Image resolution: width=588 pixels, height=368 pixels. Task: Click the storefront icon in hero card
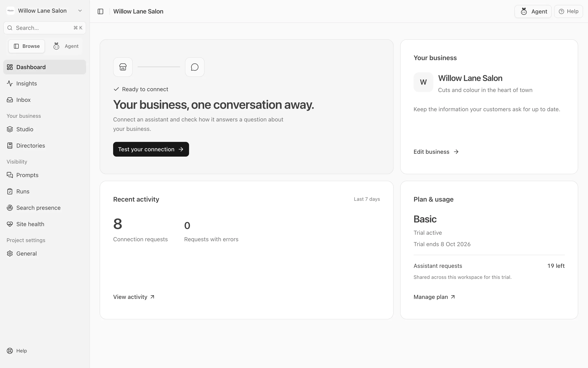tap(123, 67)
